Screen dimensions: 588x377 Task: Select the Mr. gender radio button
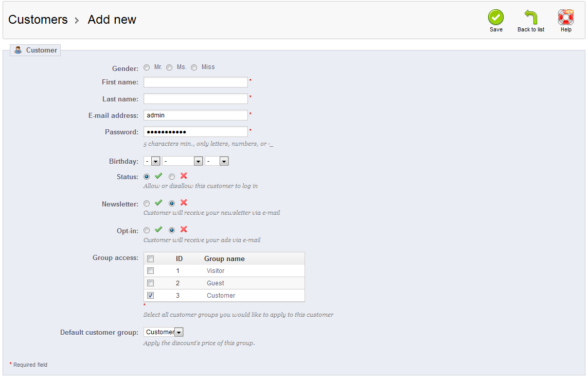tap(147, 67)
